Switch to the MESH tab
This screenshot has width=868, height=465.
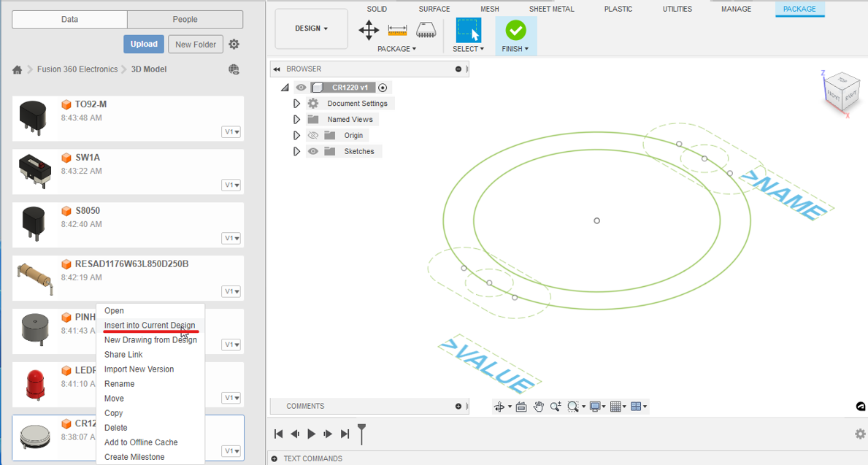point(490,9)
